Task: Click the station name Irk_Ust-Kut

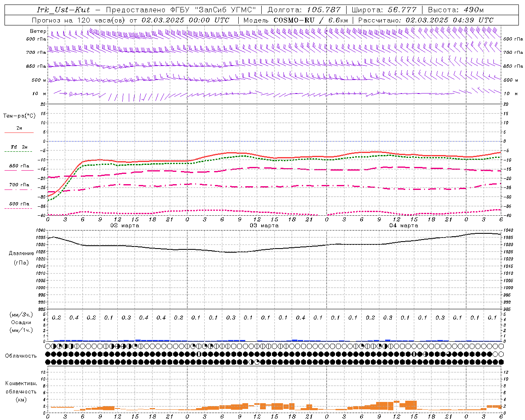Action: [64, 10]
